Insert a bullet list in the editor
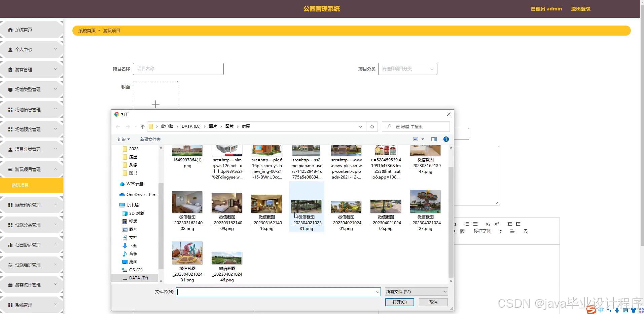This screenshot has width=644, height=314. pos(475,224)
